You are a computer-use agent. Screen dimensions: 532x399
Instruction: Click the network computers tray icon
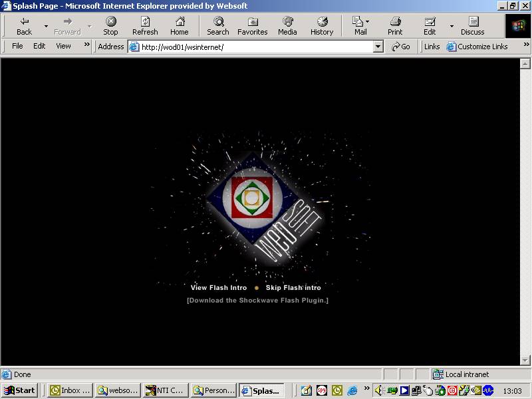pos(416,390)
